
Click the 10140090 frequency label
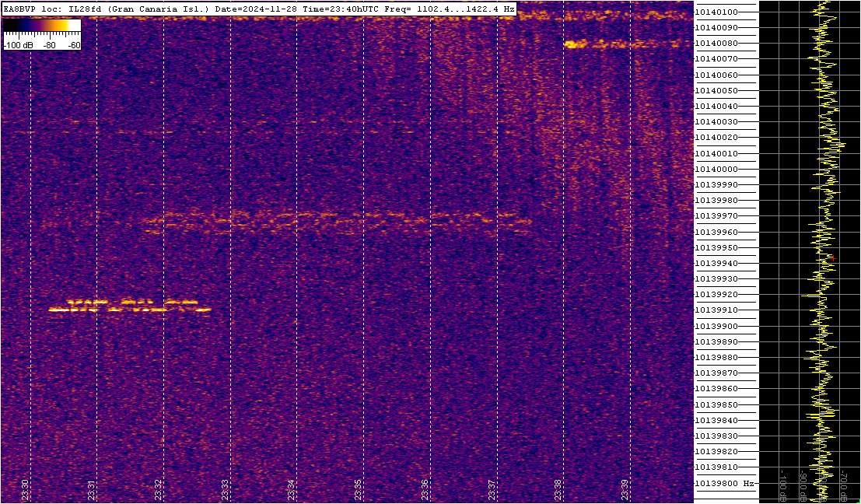pyautogui.click(x=716, y=27)
